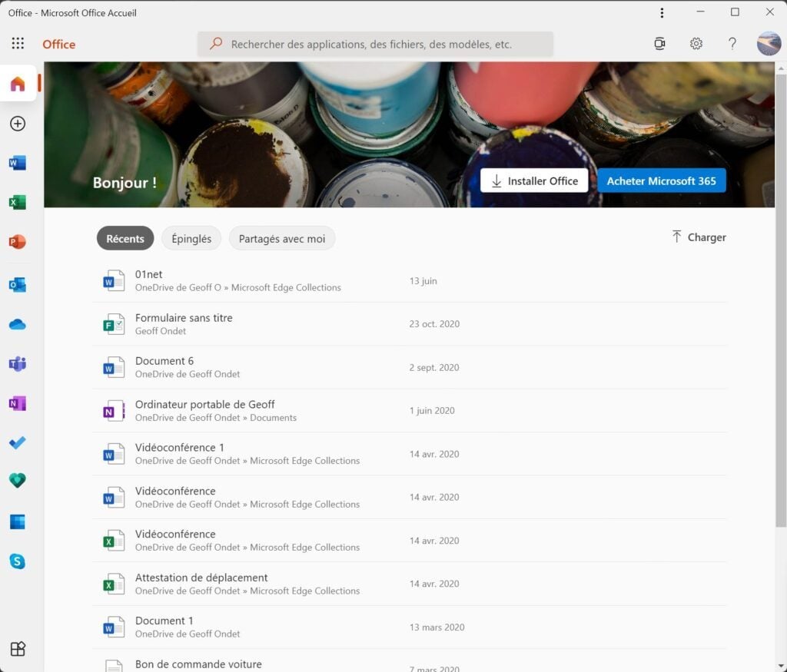Click the Create new plus icon
Screen dimensions: 787x672
click(18, 124)
